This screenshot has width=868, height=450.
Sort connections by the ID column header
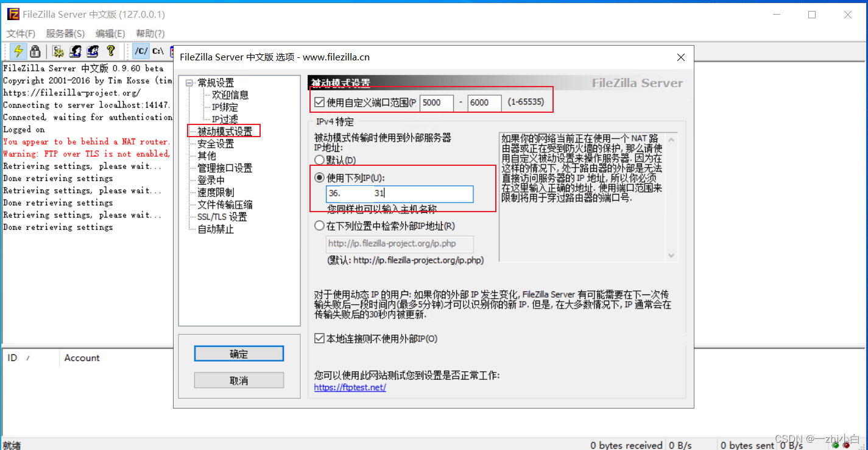(30, 358)
